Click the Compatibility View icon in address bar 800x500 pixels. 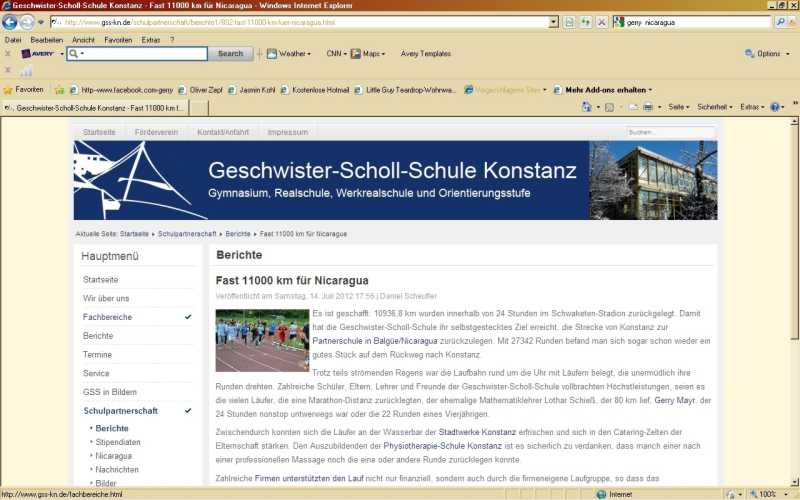[569, 22]
